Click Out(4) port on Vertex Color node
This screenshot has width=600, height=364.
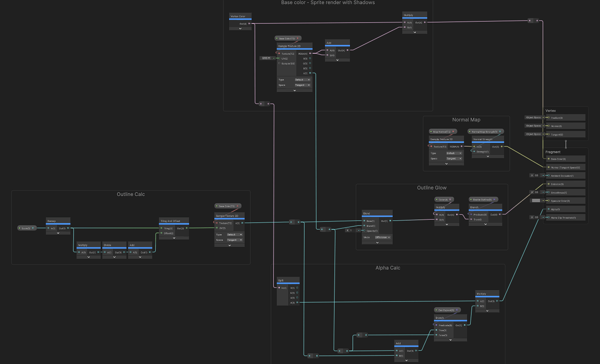249,24
